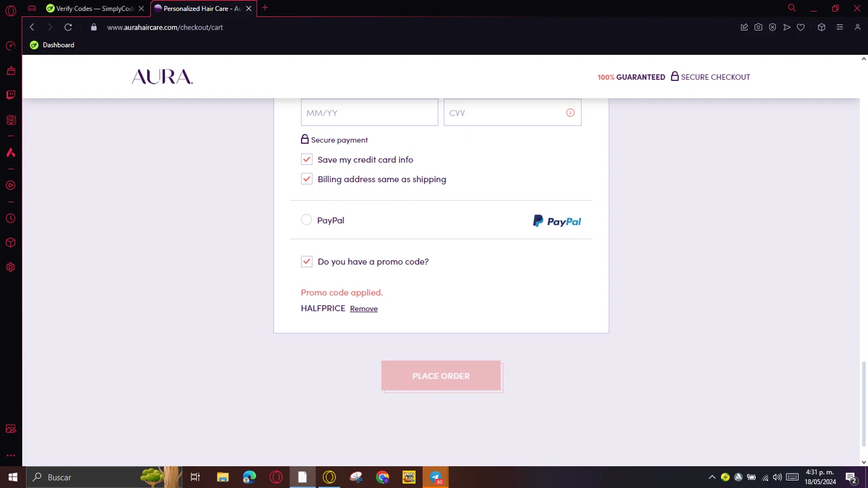Open Telegram from the taskbar
The width and height of the screenshot is (868, 488).
436,477
